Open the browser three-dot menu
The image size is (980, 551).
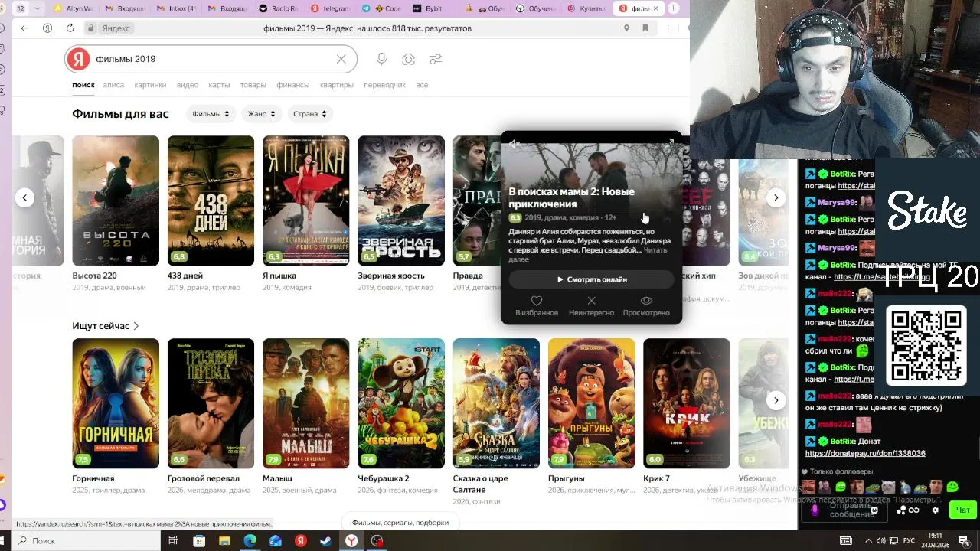668,28
